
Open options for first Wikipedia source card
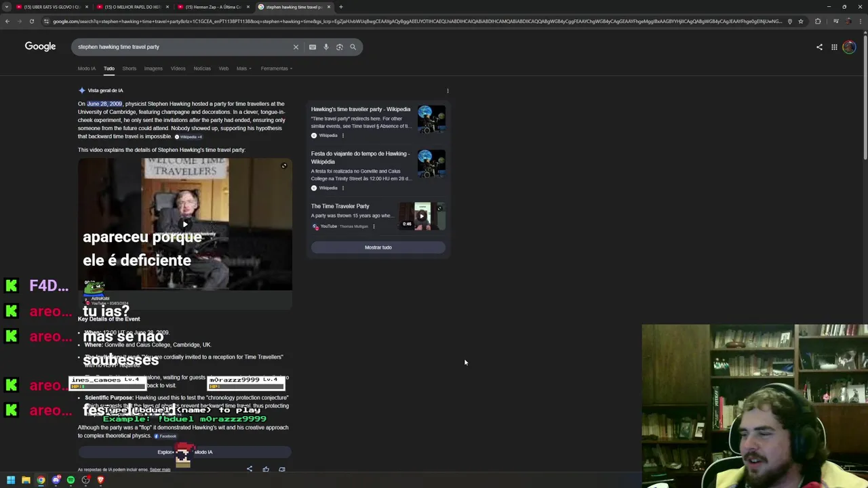click(x=342, y=136)
